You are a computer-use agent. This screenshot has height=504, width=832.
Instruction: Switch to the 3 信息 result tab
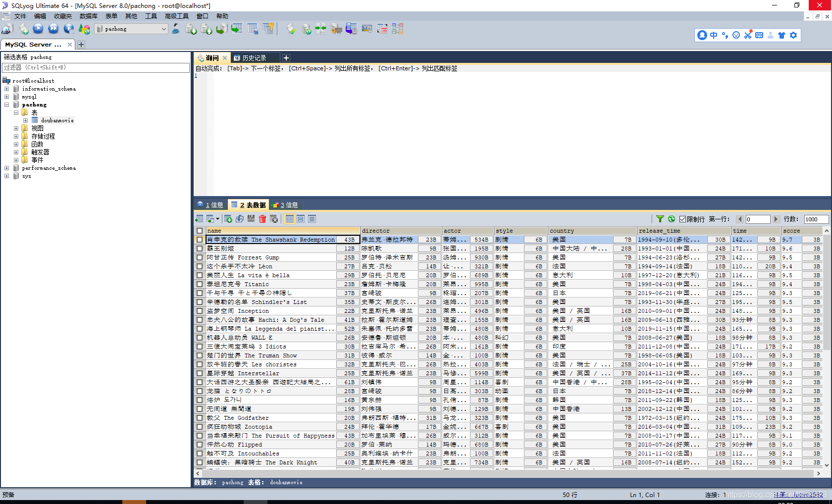point(285,205)
